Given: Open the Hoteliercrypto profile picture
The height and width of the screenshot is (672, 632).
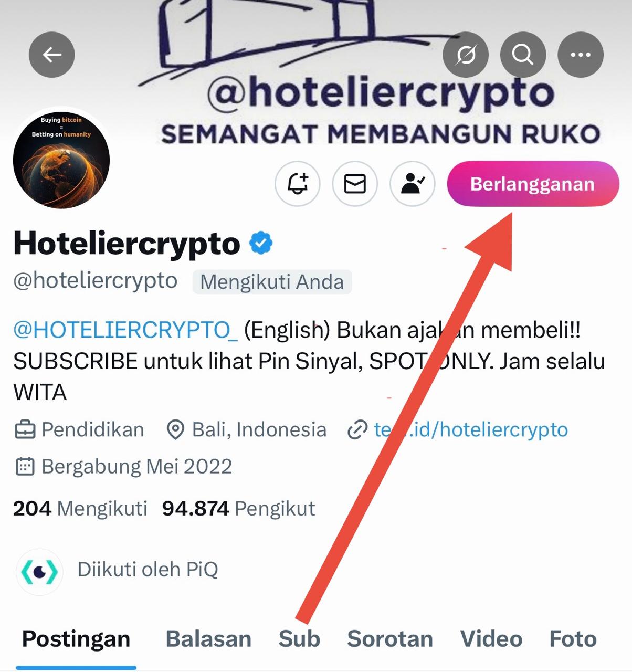Looking at the screenshot, I should point(61,160).
